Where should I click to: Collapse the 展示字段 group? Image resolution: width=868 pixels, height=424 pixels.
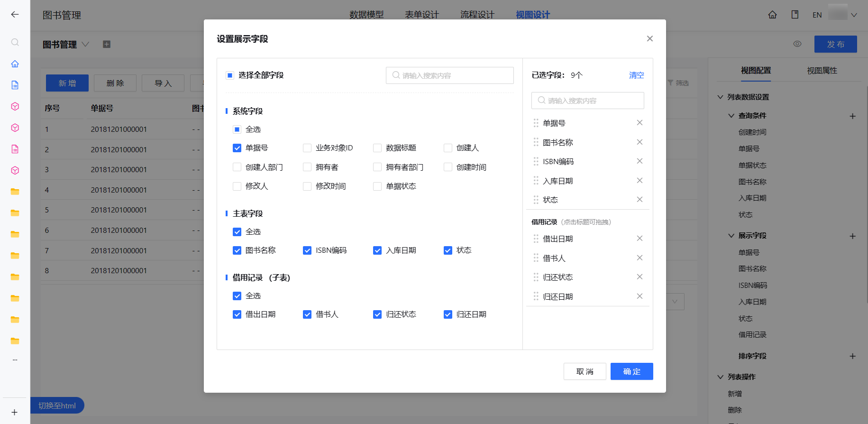pos(731,236)
